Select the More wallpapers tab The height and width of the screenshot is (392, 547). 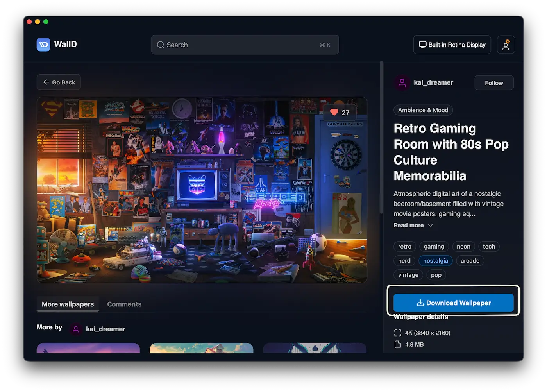[x=68, y=304]
